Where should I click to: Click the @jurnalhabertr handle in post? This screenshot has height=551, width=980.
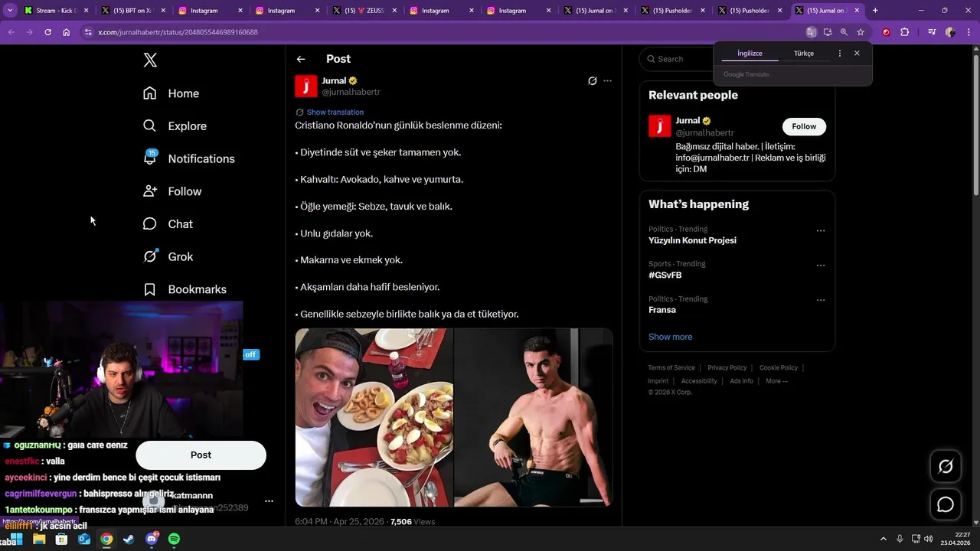click(351, 92)
